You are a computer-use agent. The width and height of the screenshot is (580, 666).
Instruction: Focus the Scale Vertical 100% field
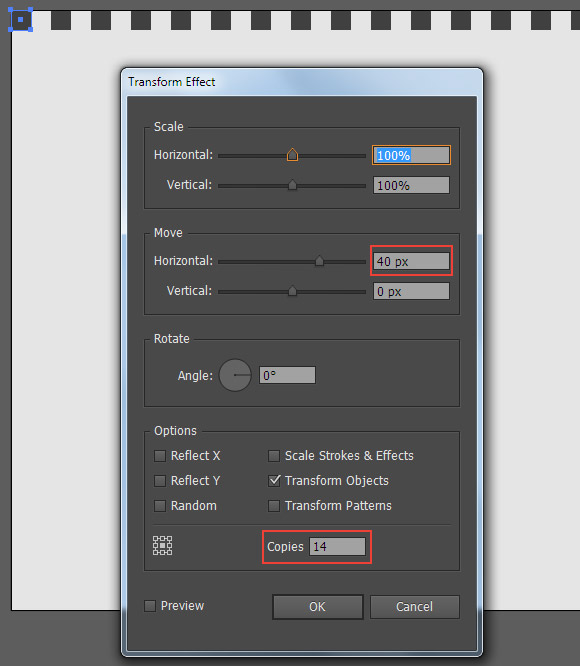pos(411,185)
